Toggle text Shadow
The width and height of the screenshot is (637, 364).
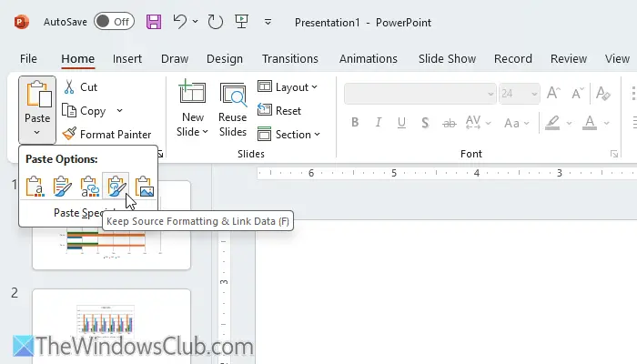425,122
